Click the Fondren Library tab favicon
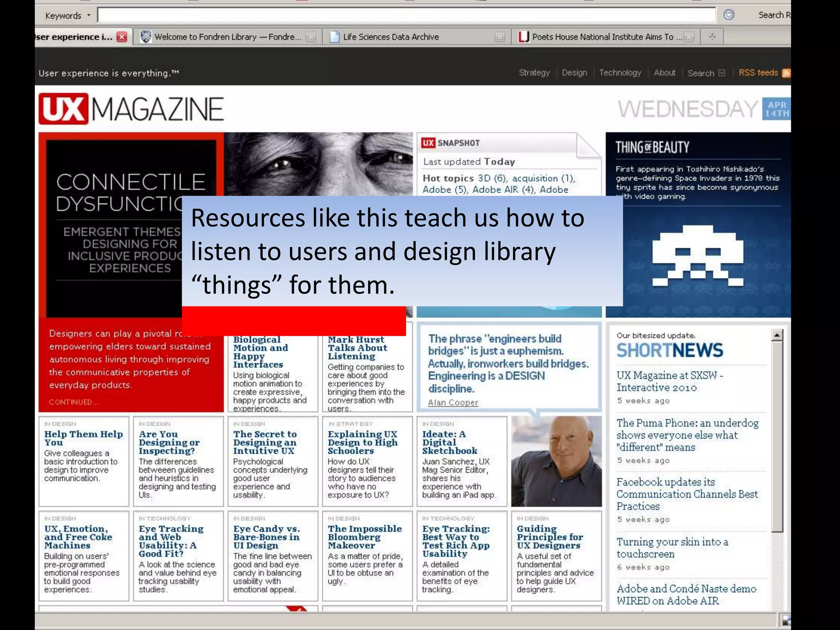This screenshot has height=630, width=840. (146, 37)
